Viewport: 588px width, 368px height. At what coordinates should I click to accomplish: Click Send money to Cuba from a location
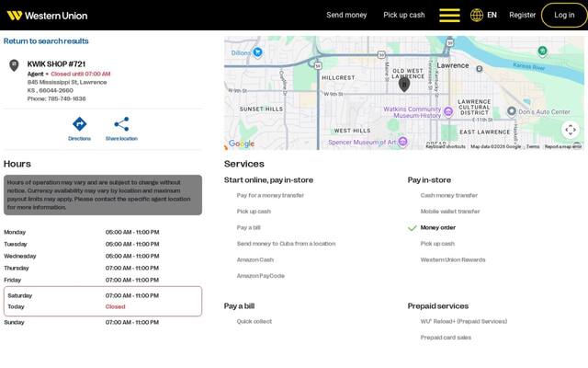[x=286, y=244]
